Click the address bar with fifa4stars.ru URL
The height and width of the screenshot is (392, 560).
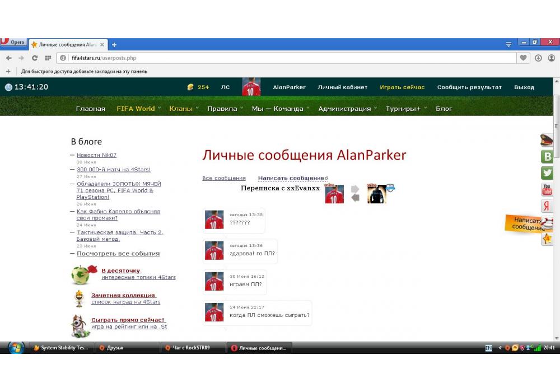[280, 58]
